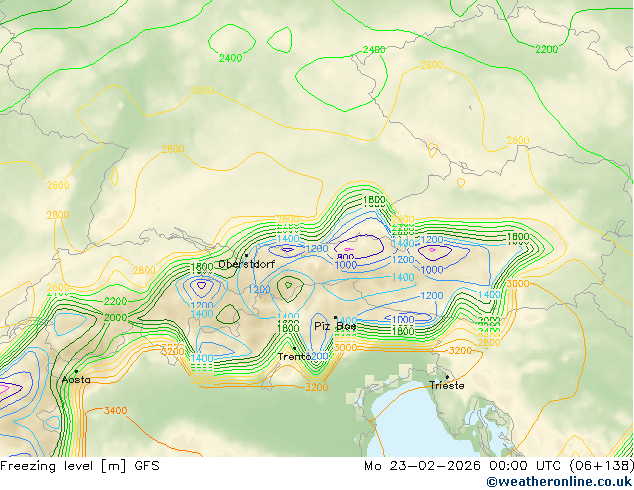634x490 pixels.
Task: Click the Piz Boe location label
Action: pos(335,326)
